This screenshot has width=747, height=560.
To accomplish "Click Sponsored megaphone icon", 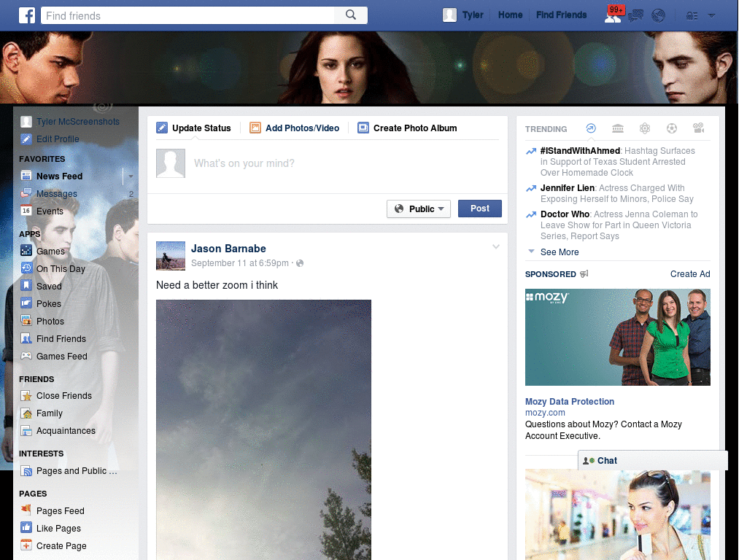I will [584, 274].
